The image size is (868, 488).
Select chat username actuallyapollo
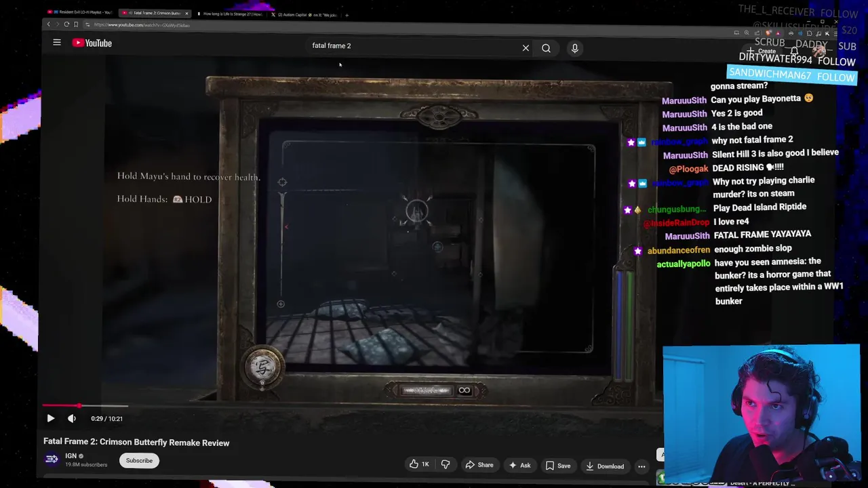[684, 264]
